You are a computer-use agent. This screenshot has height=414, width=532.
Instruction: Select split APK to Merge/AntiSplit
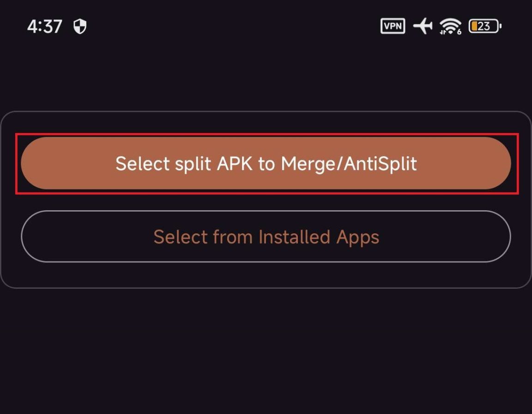266,163
